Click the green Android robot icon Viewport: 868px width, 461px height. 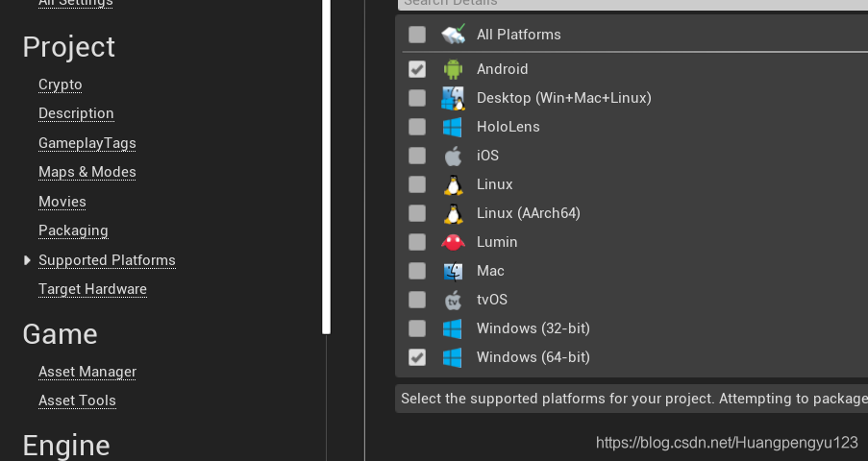coord(453,69)
